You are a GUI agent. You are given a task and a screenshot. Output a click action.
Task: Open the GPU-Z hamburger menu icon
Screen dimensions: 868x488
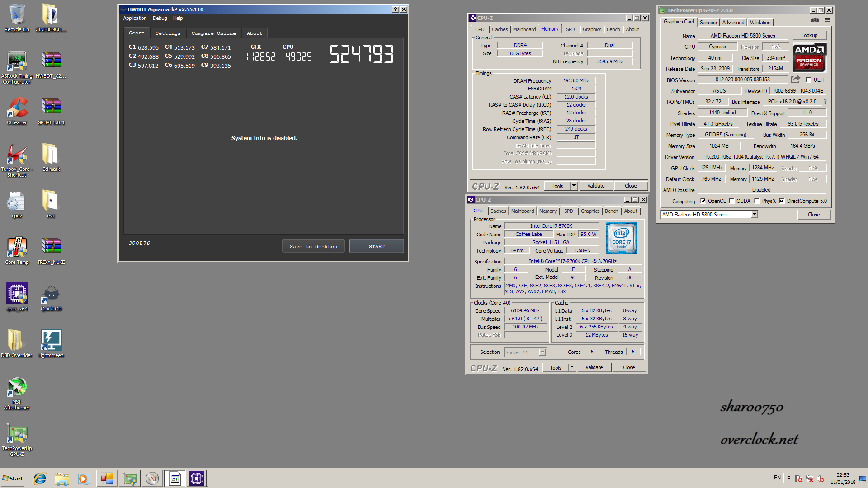coord(827,20)
